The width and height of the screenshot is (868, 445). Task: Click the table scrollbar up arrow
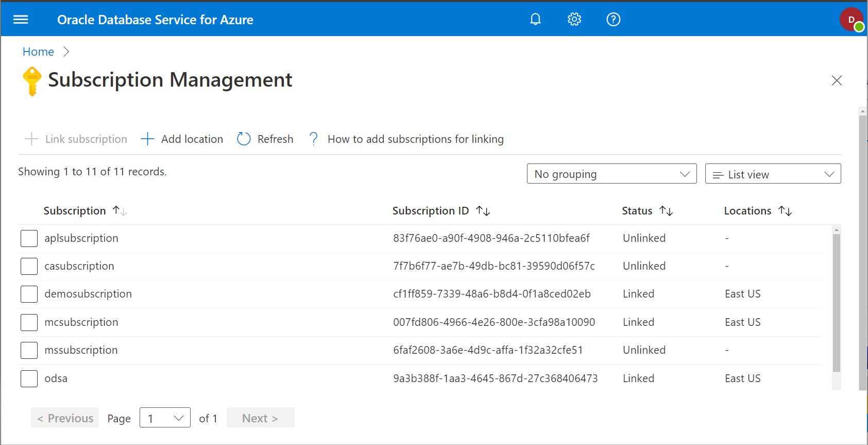coord(837,229)
